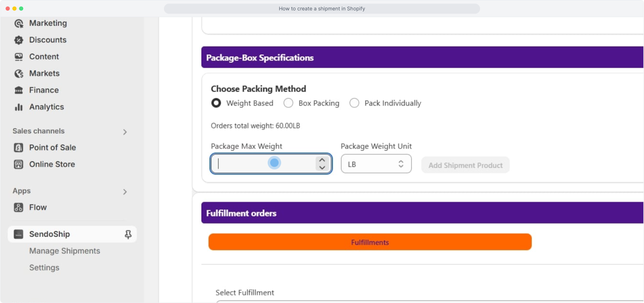This screenshot has height=303, width=644.
Task: Click the Add Shipment Product button
Action: [x=465, y=165]
